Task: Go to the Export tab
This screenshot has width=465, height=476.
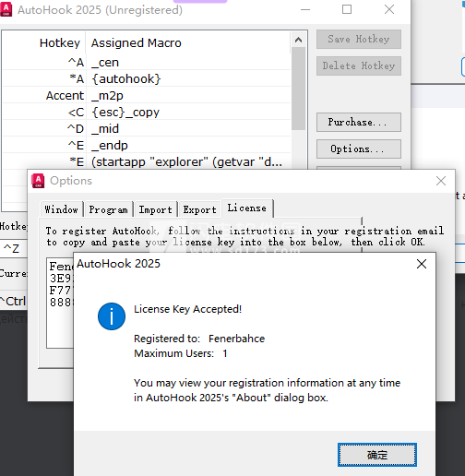Action: (200, 209)
